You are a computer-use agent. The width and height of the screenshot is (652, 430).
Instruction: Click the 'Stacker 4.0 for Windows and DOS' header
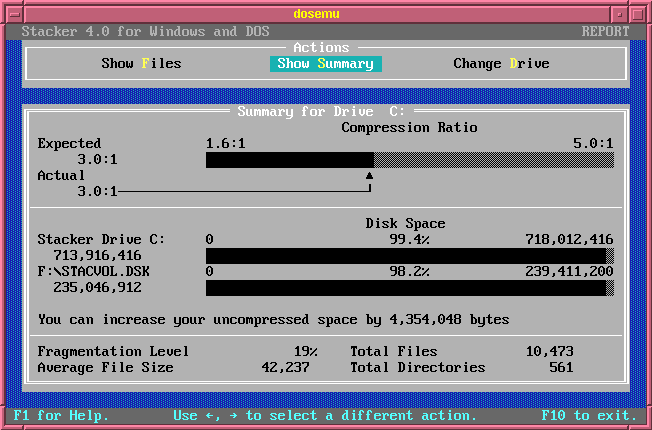(146, 32)
